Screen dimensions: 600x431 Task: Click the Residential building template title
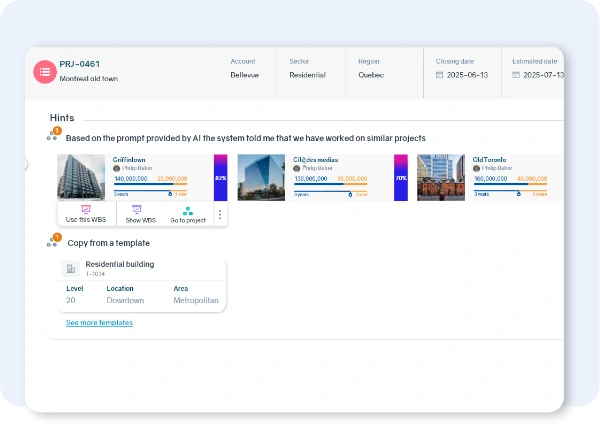click(119, 264)
